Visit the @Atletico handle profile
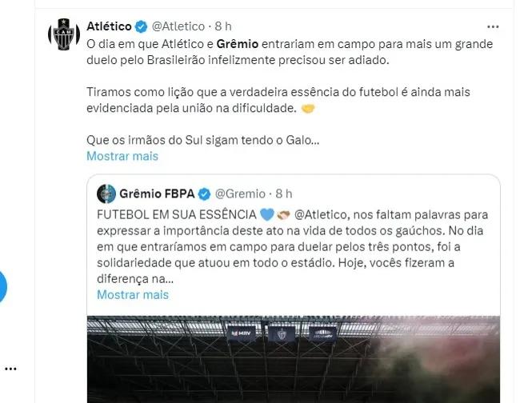 [178, 26]
